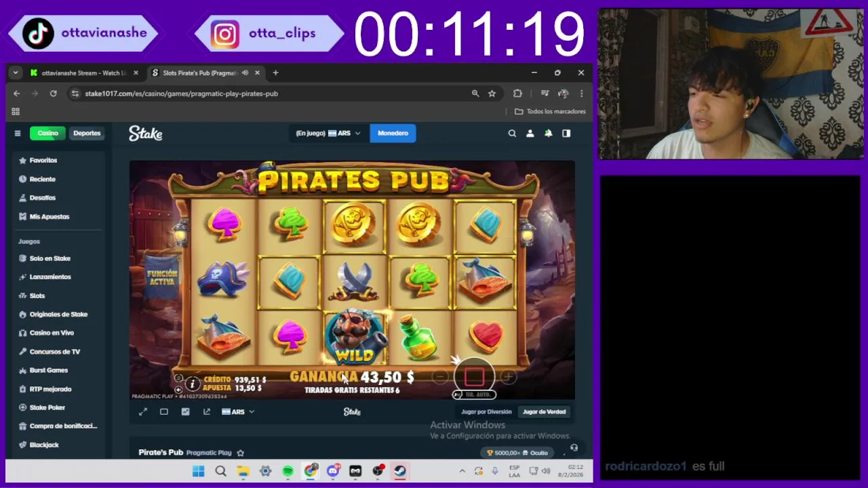Show hidden system tray icons
The image size is (868, 488).
pos(462,471)
